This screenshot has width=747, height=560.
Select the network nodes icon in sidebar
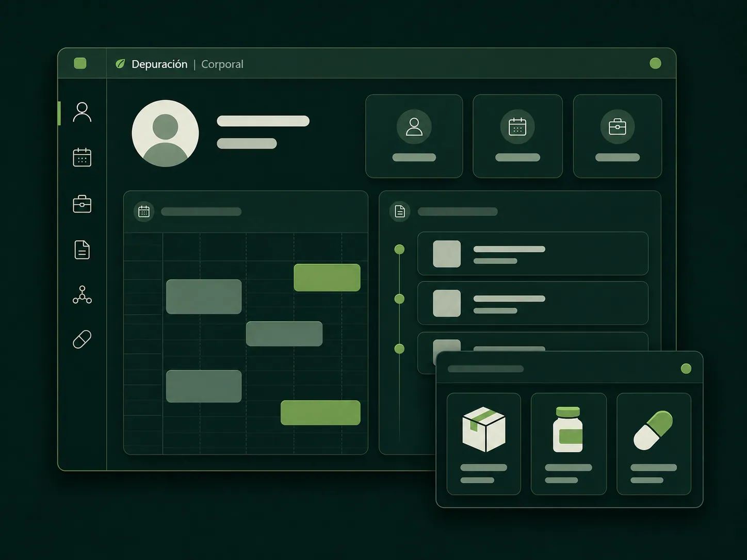(x=82, y=295)
